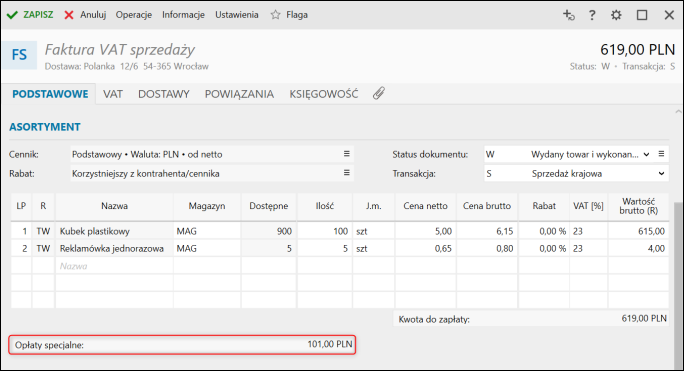Viewport: 684px width, 371px height.
Task: Collapse the section with the chevron above the scrollbar
Action: (678, 112)
